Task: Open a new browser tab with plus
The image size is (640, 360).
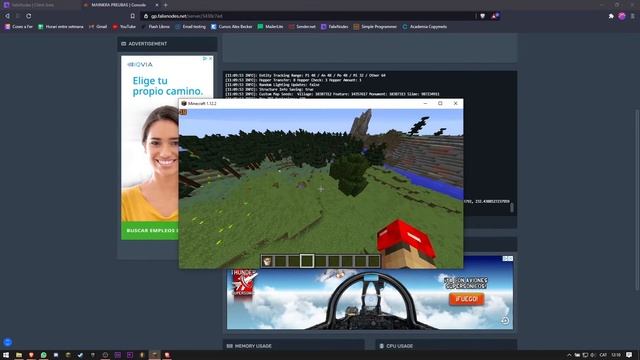Action: tap(166, 5)
